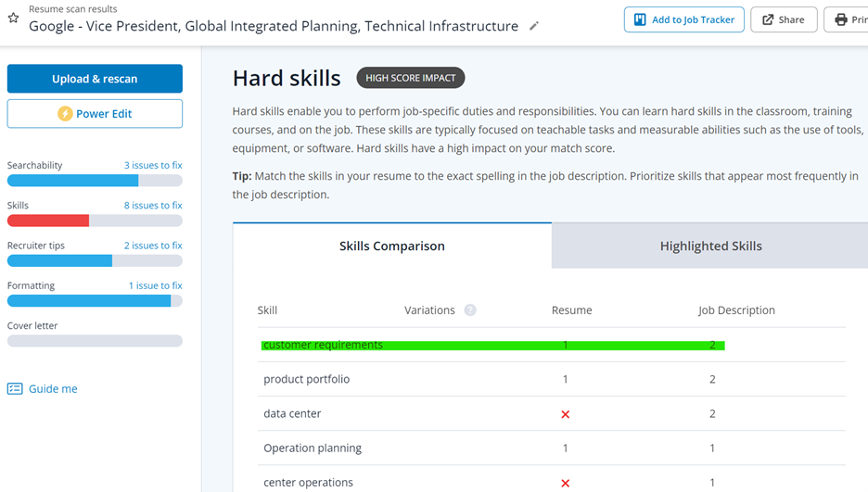Click the Resume column header

click(x=572, y=310)
